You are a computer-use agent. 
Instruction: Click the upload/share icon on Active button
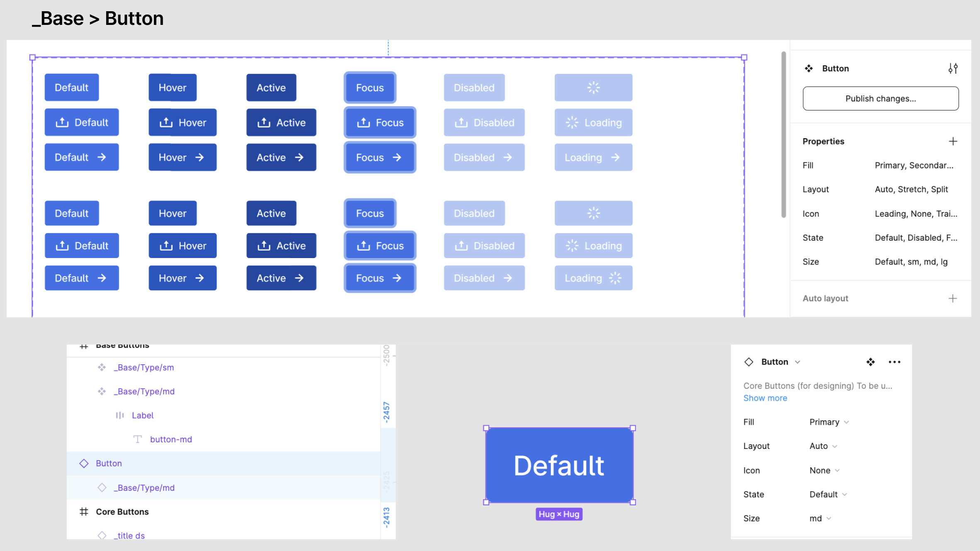point(264,122)
